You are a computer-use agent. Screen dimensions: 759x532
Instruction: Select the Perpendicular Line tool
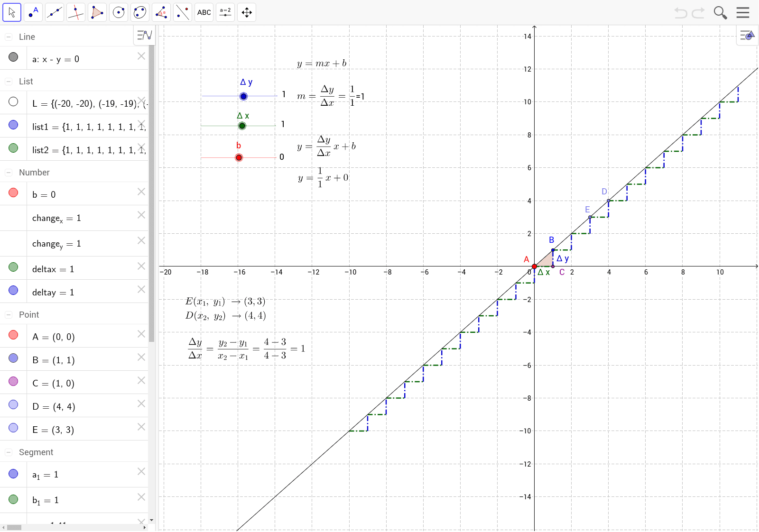point(76,12)
